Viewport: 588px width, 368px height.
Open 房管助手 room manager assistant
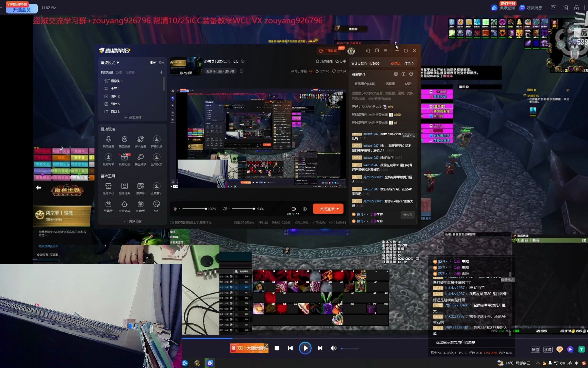124,206
